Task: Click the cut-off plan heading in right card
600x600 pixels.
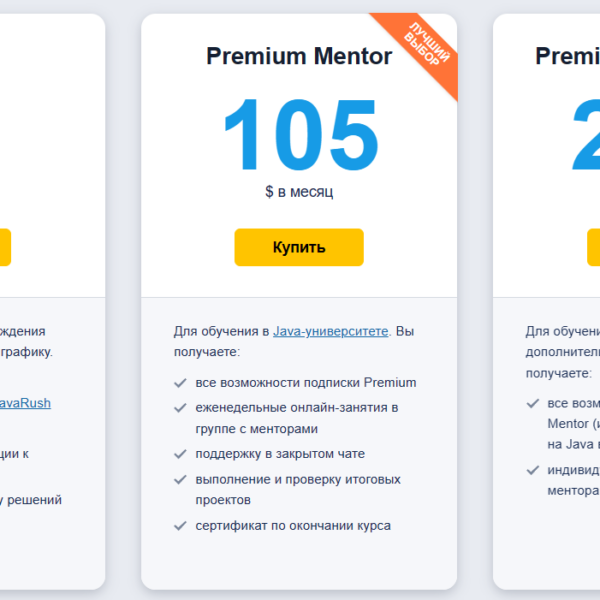Action: pos(568,56)
